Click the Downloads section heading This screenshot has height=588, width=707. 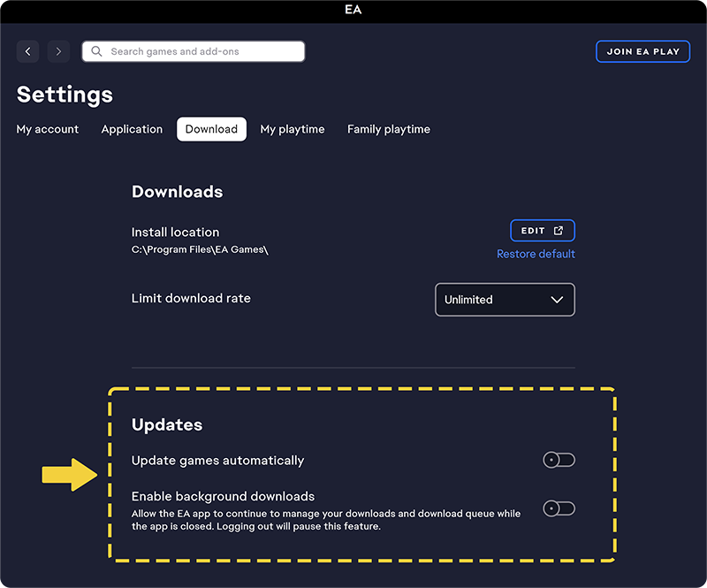point(178,192)
